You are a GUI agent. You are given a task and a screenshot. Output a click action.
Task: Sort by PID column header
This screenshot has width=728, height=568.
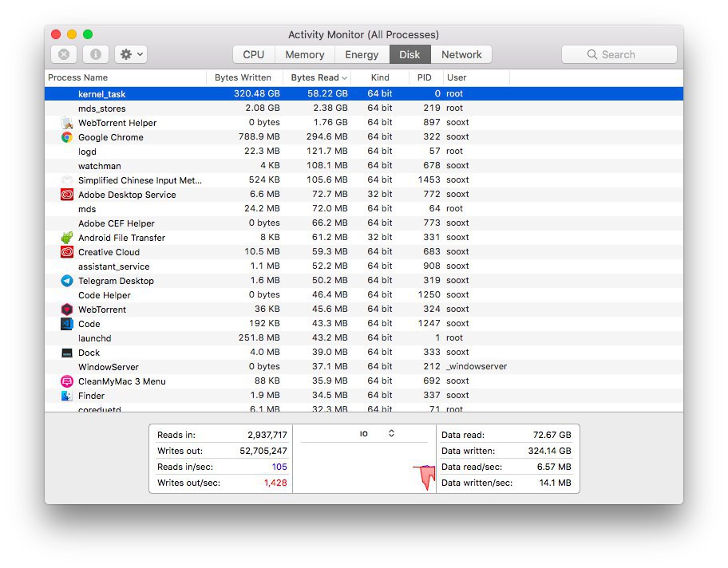point(425,77)
